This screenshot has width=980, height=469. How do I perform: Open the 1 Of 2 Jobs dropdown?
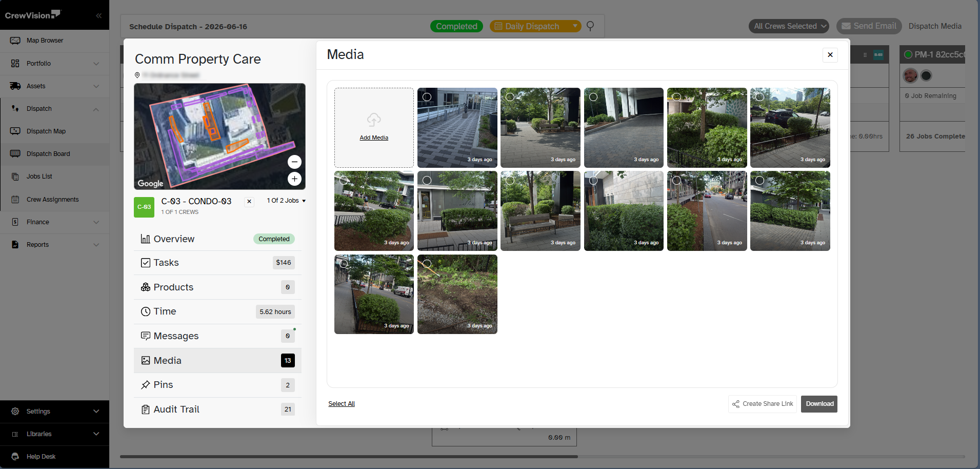click(286, 201)
